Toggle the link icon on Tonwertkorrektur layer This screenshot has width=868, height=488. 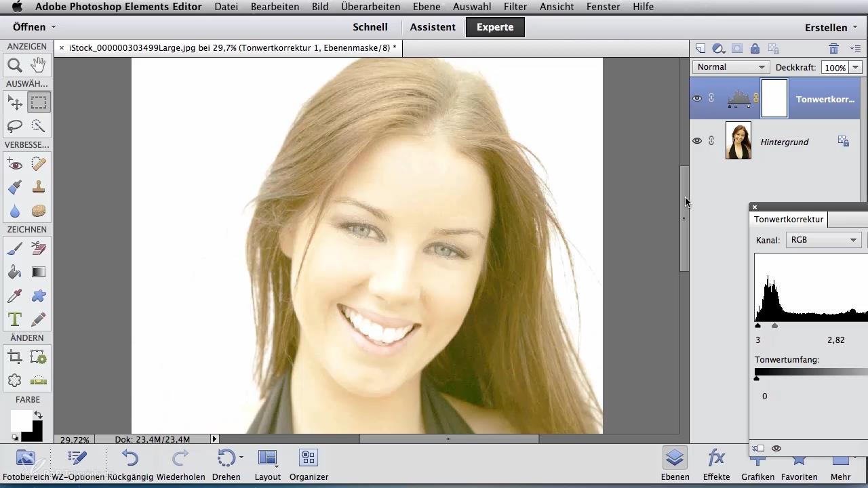tap(711, 98)
